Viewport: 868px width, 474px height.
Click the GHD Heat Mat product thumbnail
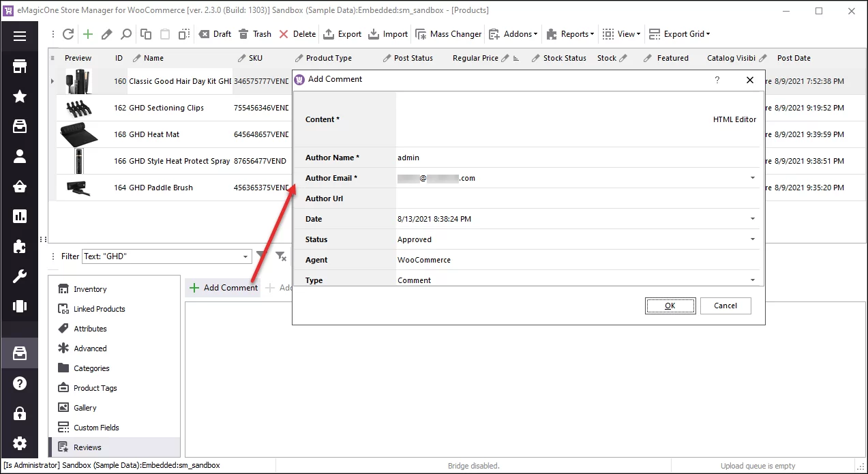click(79, 134)
